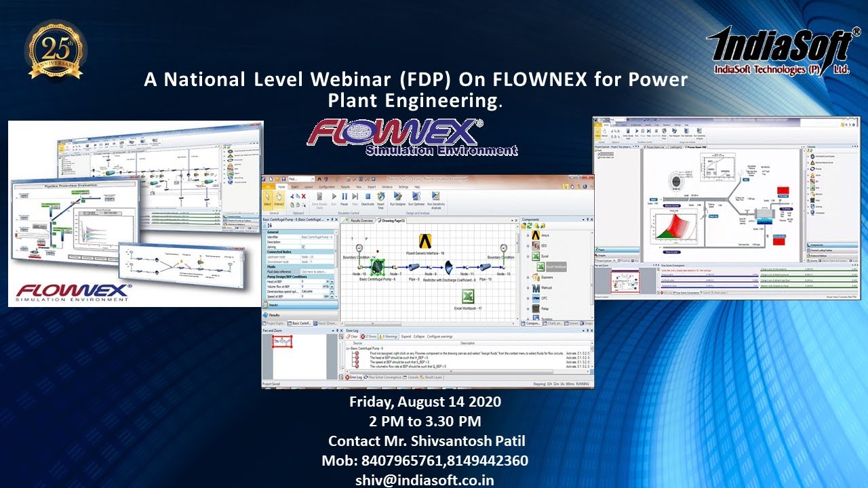Image resolution: width=868 pixels, height=488 pixels.
Task: Open Run Optimiser in center window
Action: coord(416,199)
